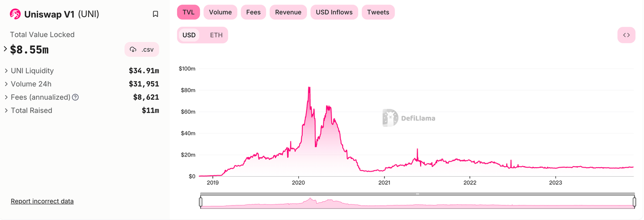The height and width of the screenshot is (220, 644).
Task: Switch chart denomination to ETH
Action: click(x=216, y=35)
